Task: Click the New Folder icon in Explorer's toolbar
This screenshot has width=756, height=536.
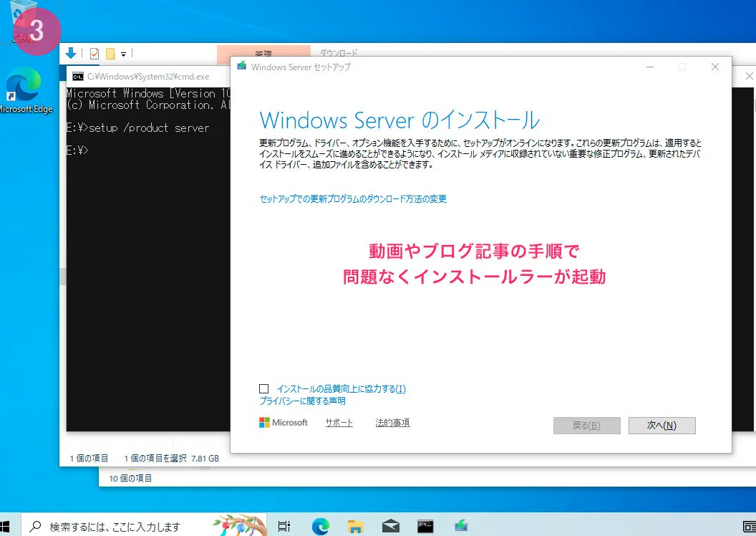Action: (110, 54)
